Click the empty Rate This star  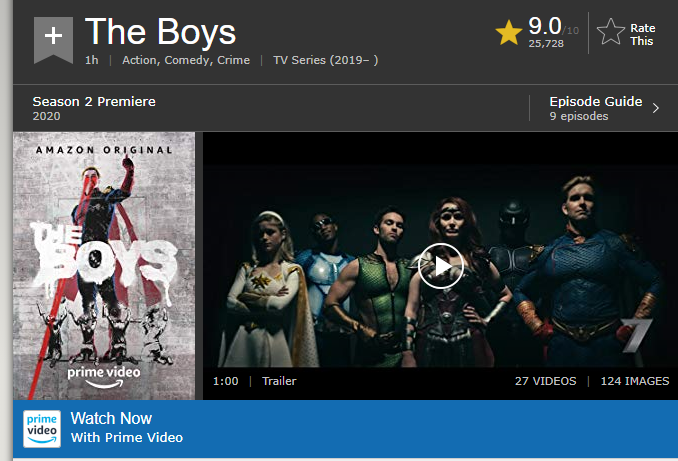click(611, 32)
